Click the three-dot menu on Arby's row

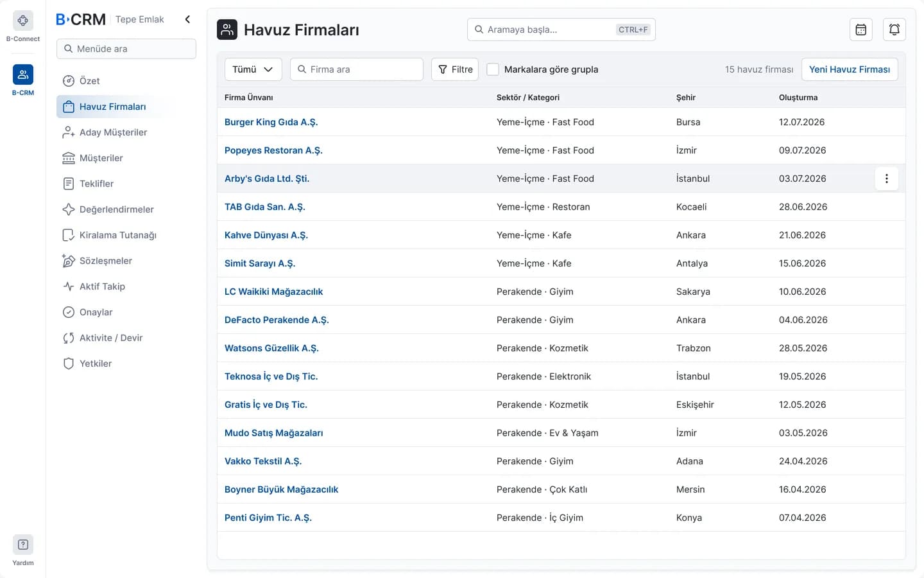(x=887, y=179)
